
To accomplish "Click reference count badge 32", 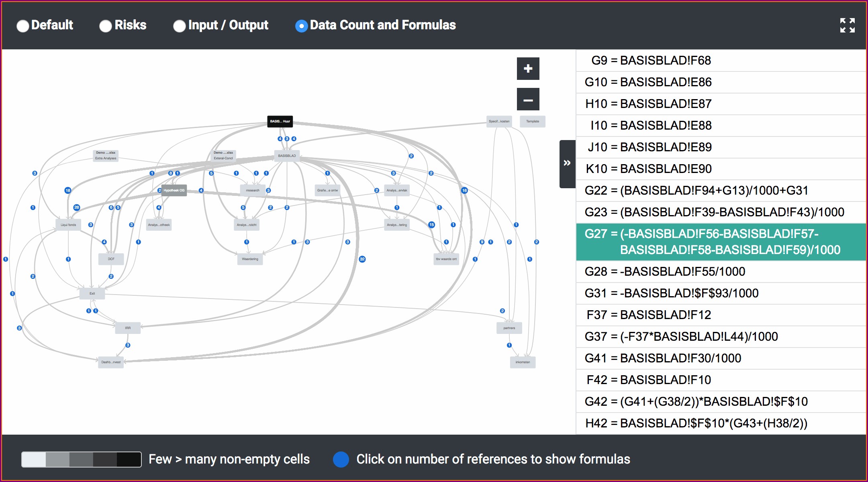I will click(362, 259).
